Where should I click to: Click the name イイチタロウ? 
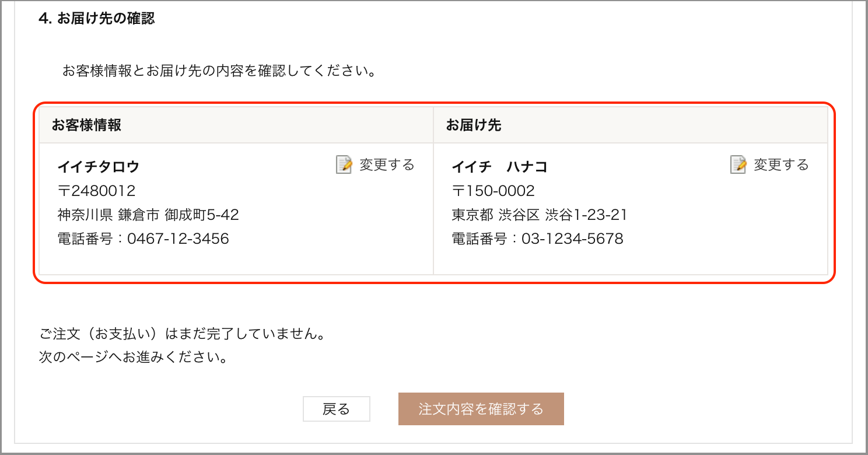100,166
